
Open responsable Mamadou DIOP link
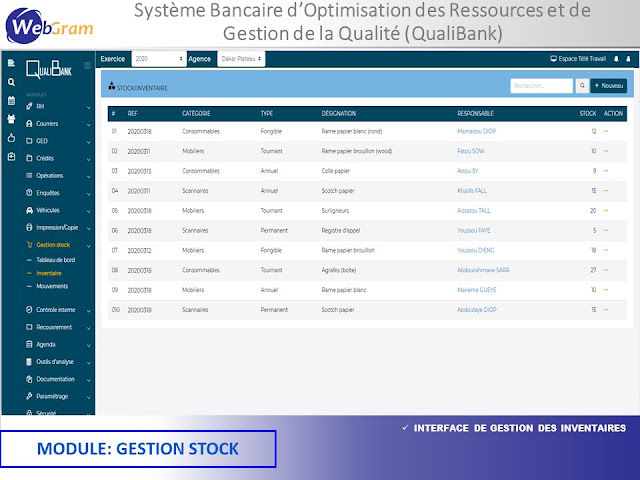coord(476,131)
